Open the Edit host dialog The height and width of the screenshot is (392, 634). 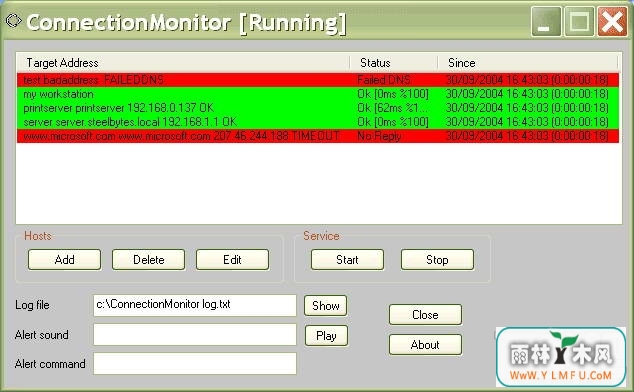232,260
